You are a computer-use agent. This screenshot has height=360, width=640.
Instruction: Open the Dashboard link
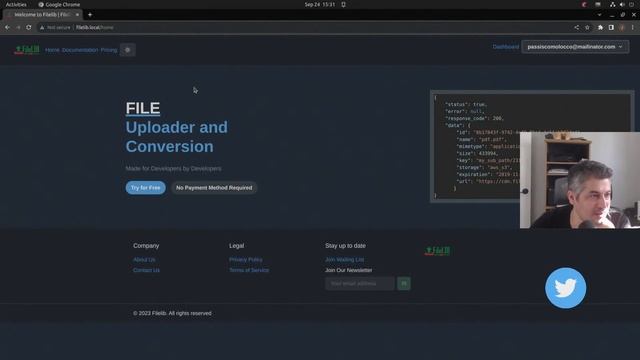pyautogui.click(x=506, y=47)
